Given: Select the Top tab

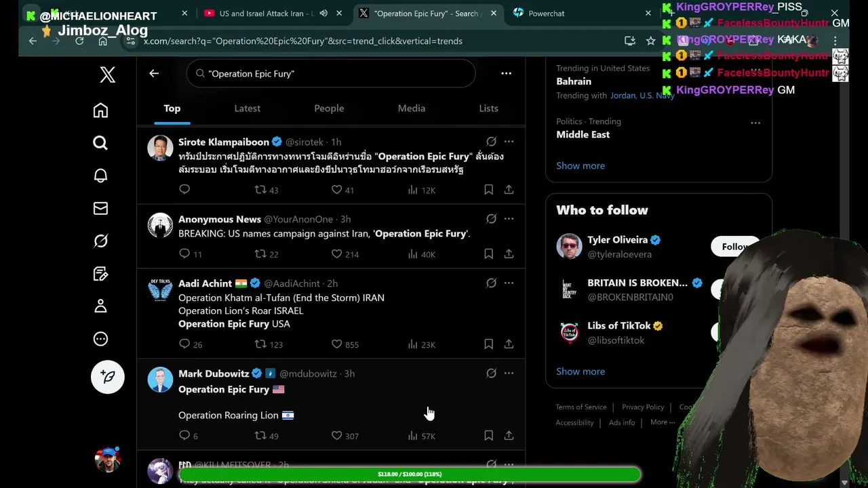Looking at the screenshot, I should pos(172,108).
